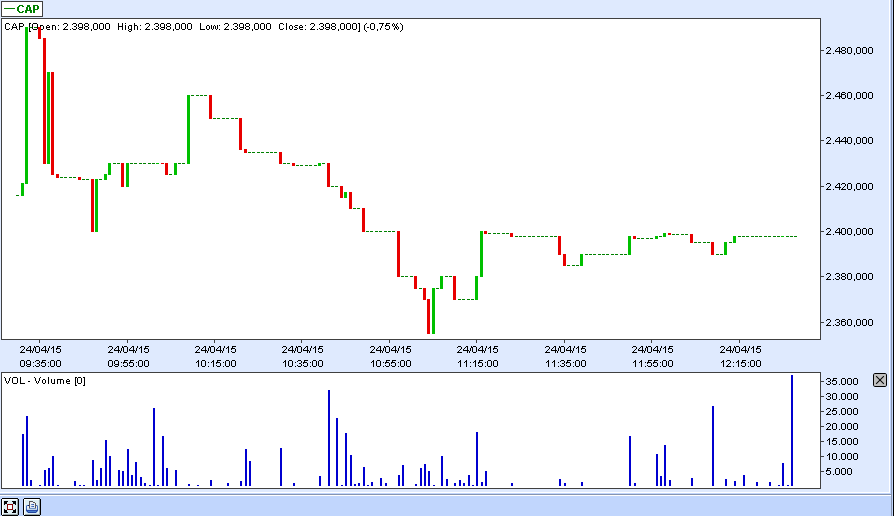Click the CAP legend label button
This screenshot has height=516, width=896.
pos(22,9)
